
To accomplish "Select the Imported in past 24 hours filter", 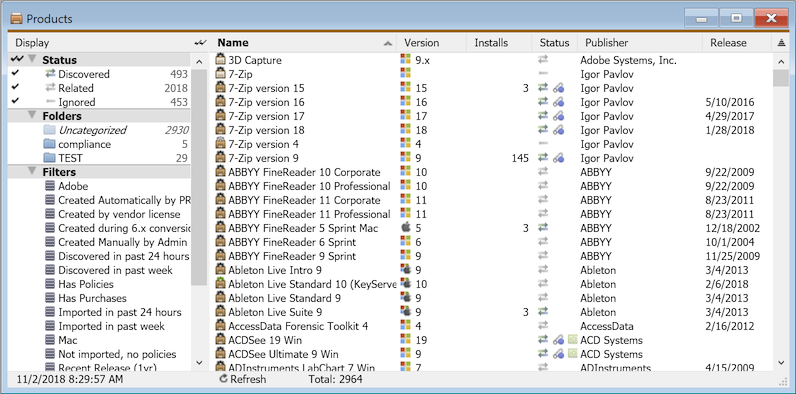I will point(119,312).
